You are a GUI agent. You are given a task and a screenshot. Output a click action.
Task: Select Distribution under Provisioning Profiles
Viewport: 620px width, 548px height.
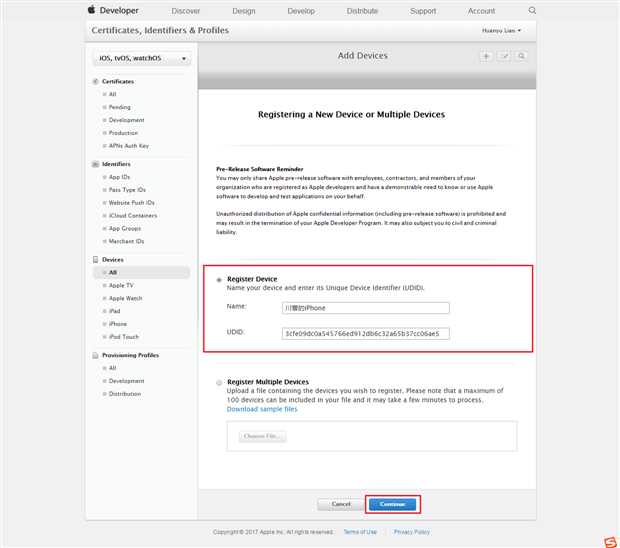click(125, 394)
